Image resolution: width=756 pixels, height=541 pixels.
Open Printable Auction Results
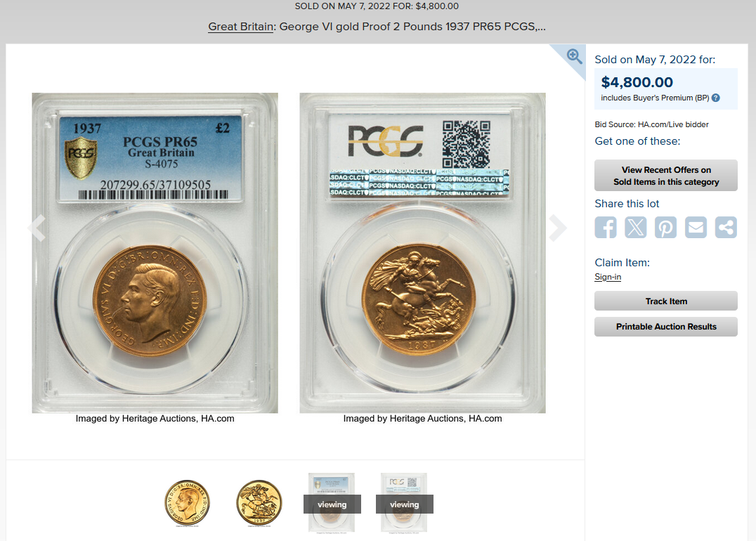coord(666,327)
